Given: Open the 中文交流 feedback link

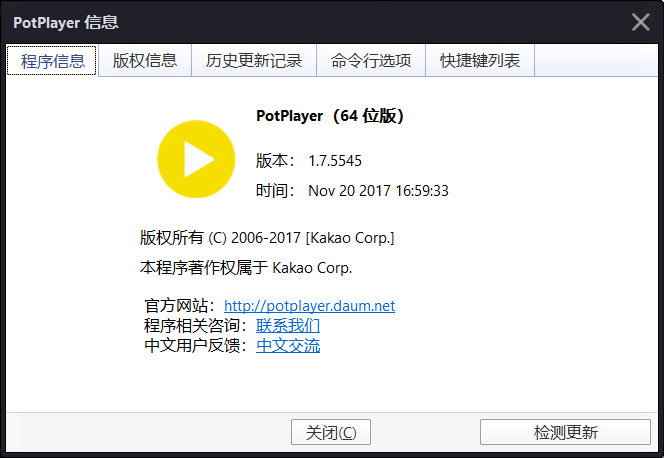Looking at the screenshot, I should coord(288,345).
